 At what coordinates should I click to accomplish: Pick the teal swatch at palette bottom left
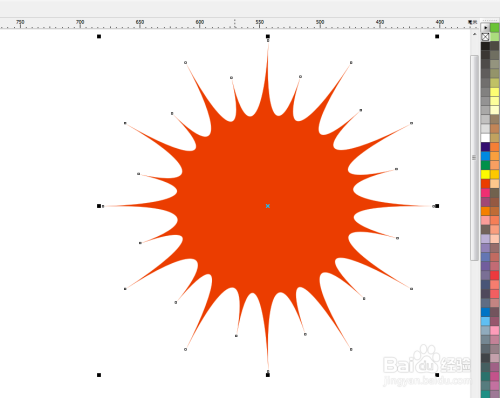[485, 394]
